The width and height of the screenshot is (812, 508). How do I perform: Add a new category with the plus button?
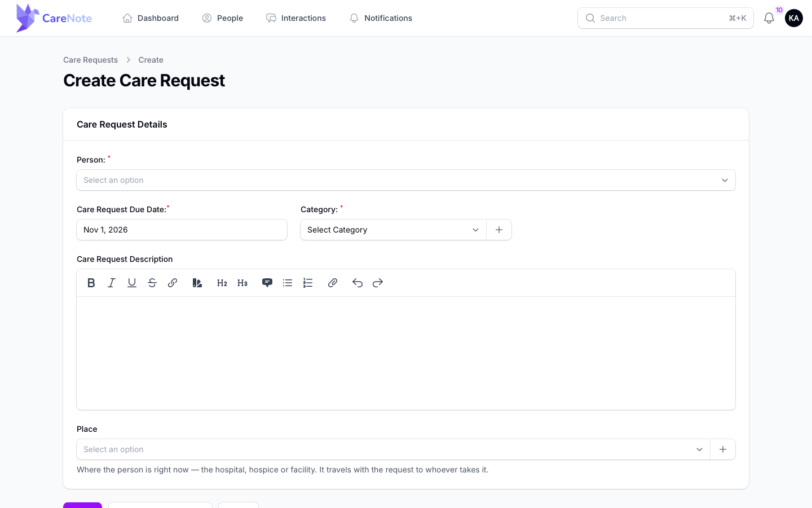tap(499, 230)
